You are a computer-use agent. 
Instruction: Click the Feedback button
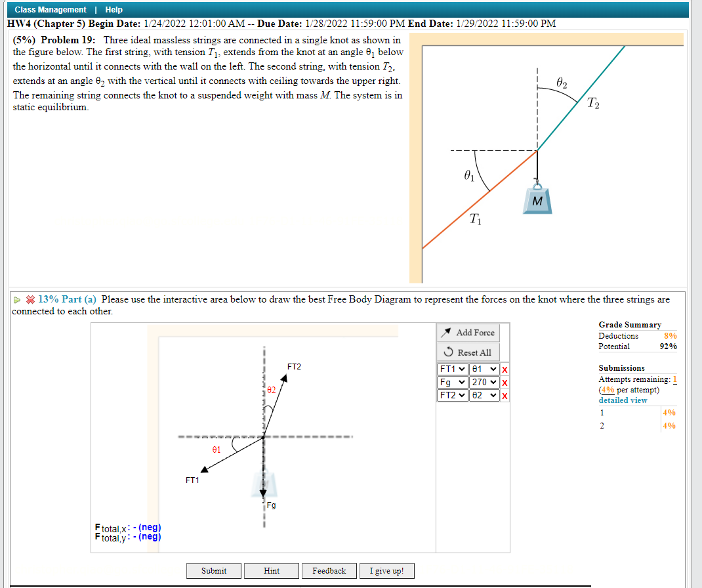[329, 570]
